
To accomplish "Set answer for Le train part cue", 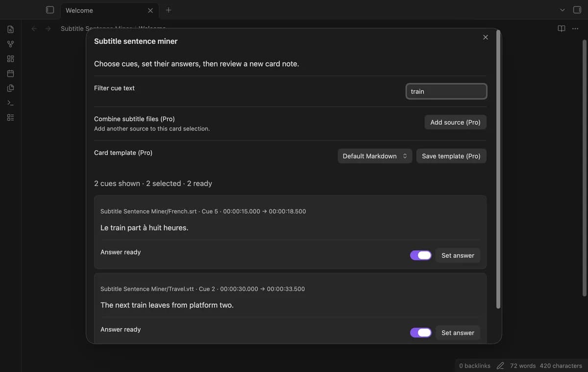I will [458, 256].
